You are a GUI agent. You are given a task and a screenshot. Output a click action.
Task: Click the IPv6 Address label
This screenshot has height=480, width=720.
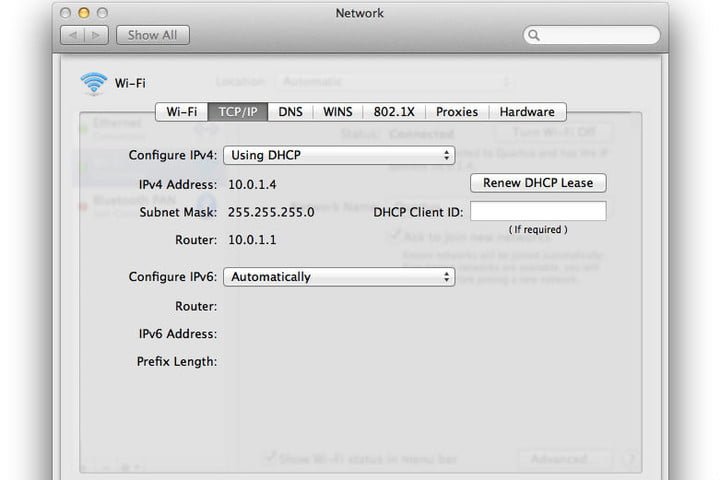tap(178, 334)
